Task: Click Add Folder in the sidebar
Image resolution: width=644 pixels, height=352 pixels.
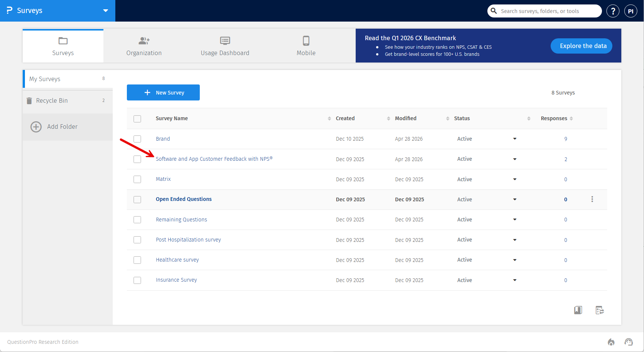Action: click(x=68, y=127)
